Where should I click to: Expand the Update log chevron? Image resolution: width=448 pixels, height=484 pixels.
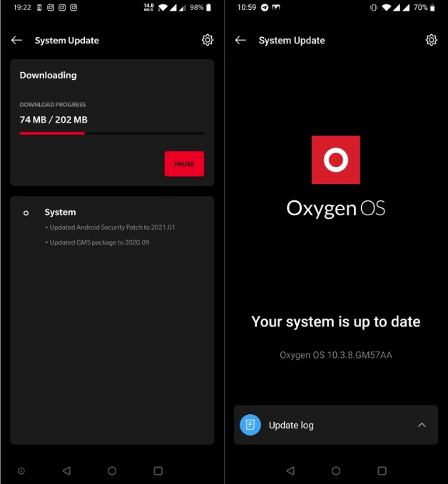tap(422, 425)
